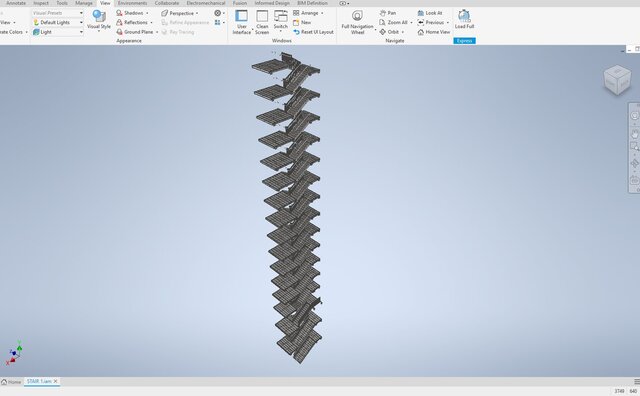The height and width of the screenshot is (396, 640).
Task: Click the texture settings circle icon
Action: (x=218, y=13)
